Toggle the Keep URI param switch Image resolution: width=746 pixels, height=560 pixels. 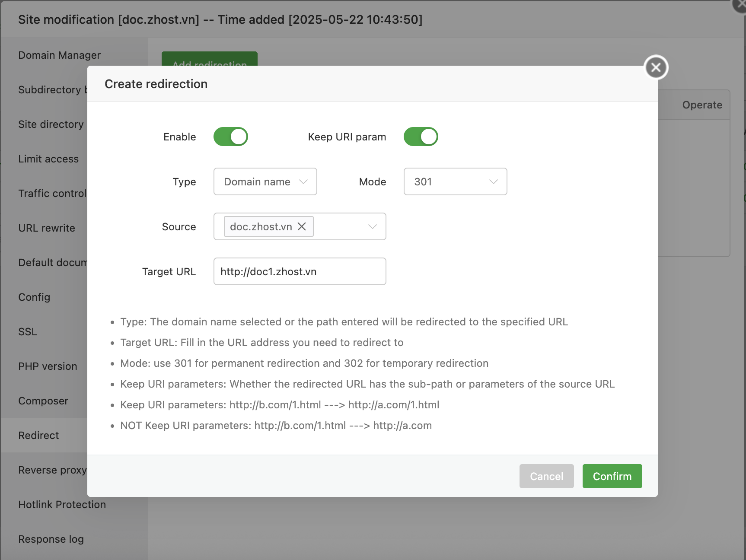tap(421, 137)
